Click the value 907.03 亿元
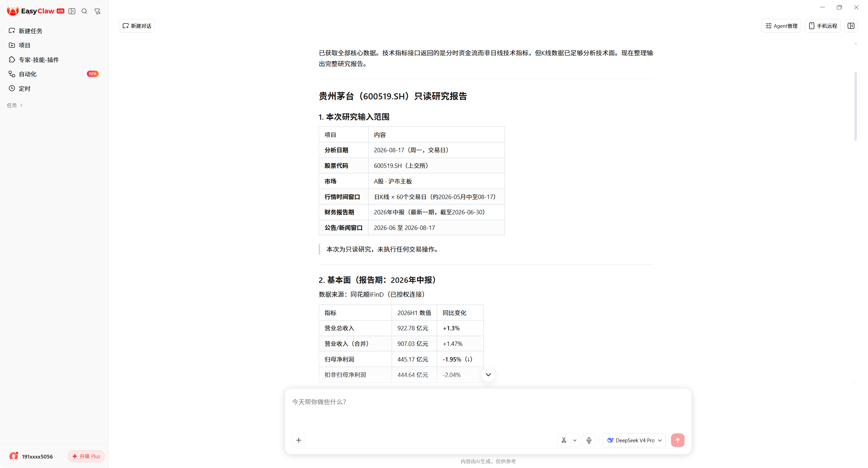The height and width of the screenshot is (468, 868). [x=414, y=344]
